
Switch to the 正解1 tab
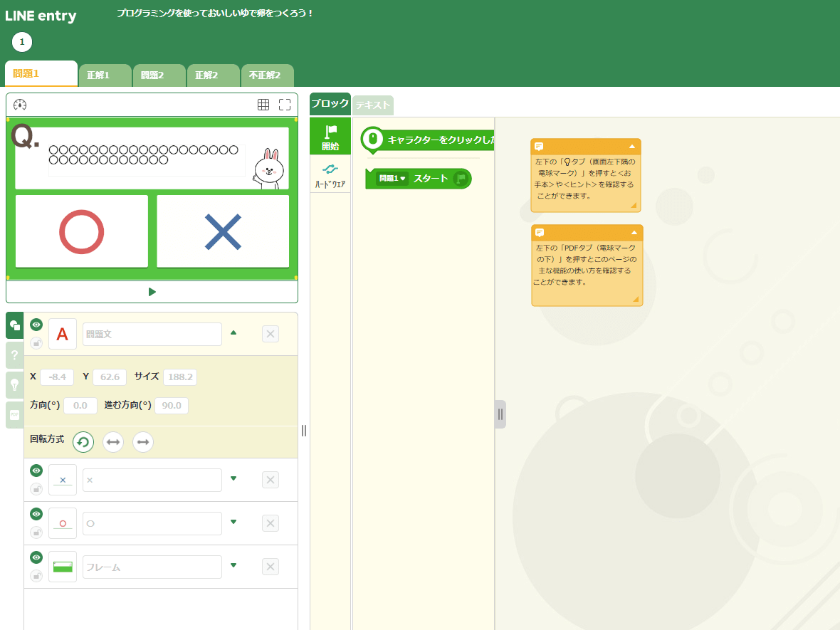(x=105, y=75)
